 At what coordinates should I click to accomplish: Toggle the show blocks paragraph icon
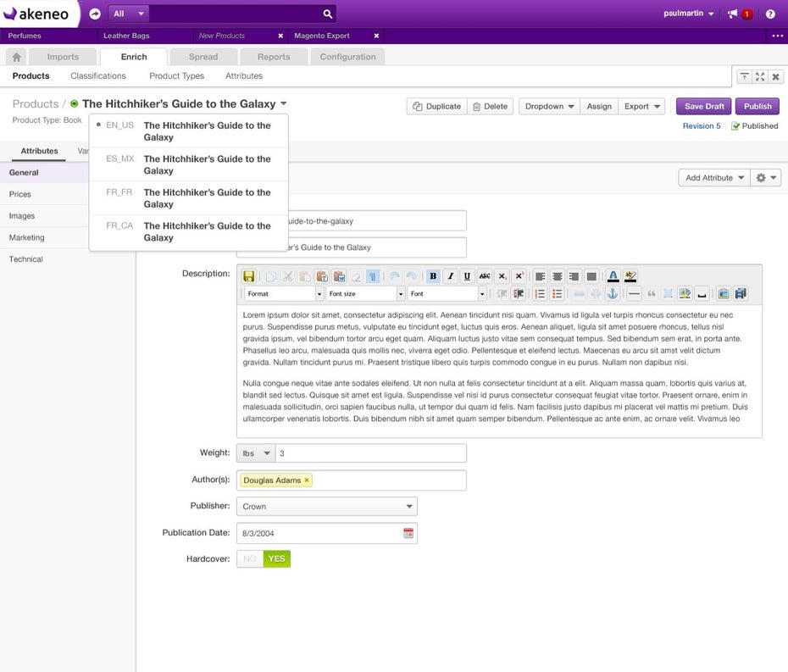pos(372,276)
